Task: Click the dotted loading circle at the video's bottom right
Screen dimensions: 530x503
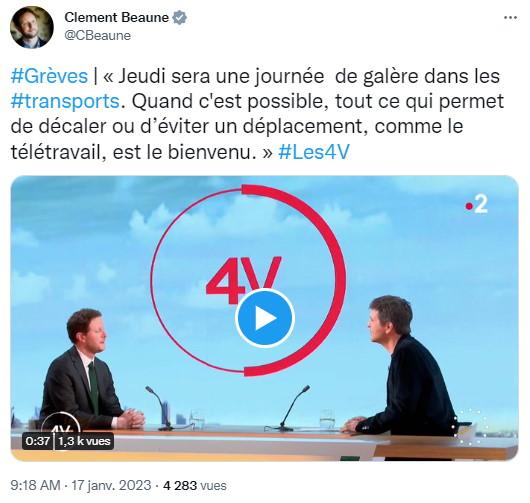Action: click(x=471, y=427)
